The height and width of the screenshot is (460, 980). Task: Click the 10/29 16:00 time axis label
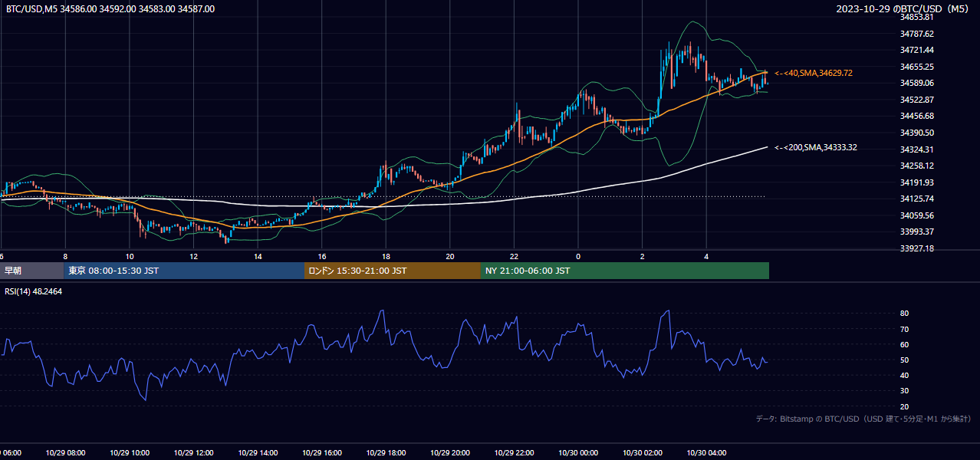321,453
